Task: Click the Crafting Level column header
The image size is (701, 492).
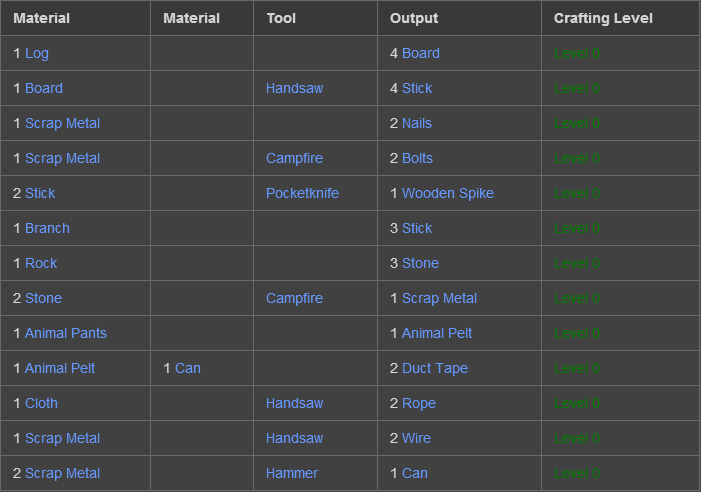Action: [603, 18]
